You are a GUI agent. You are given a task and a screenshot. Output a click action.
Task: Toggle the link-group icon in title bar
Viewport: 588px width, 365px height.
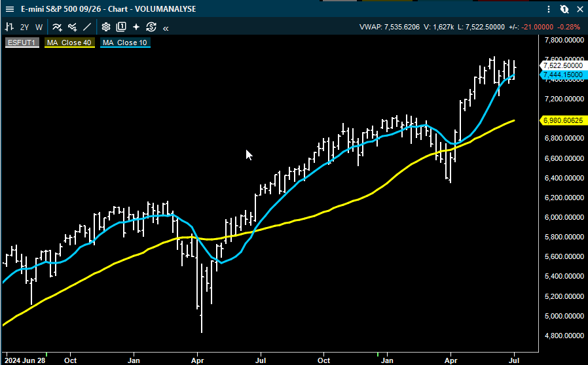pyautogui.click(x=564, y=9)
